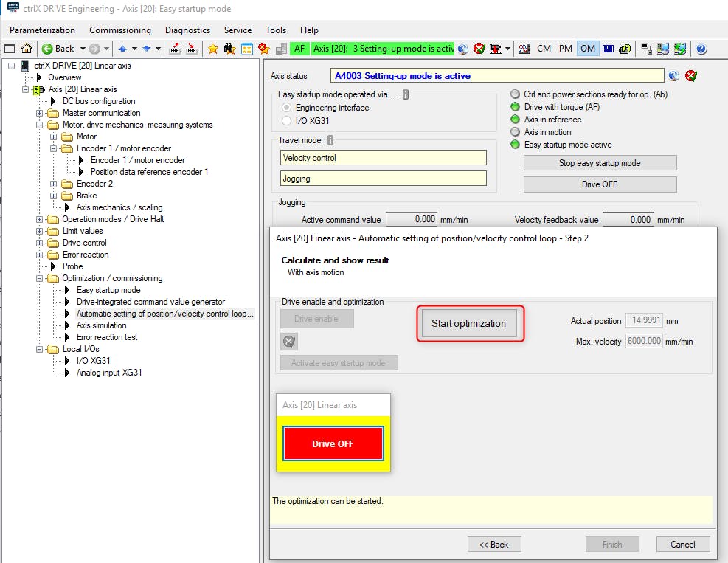Click the calendar with stars icon
This screenshot has width=728, height=563.
(246, 48)
